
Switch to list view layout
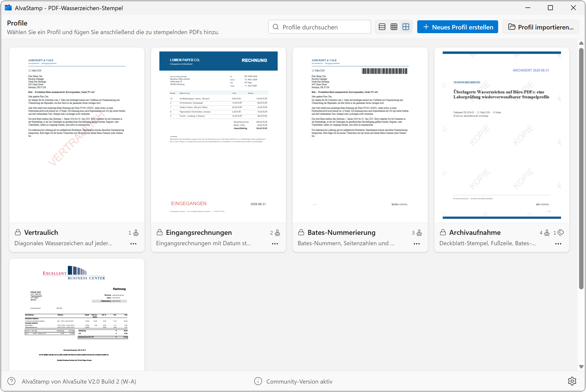pos(382,27)
